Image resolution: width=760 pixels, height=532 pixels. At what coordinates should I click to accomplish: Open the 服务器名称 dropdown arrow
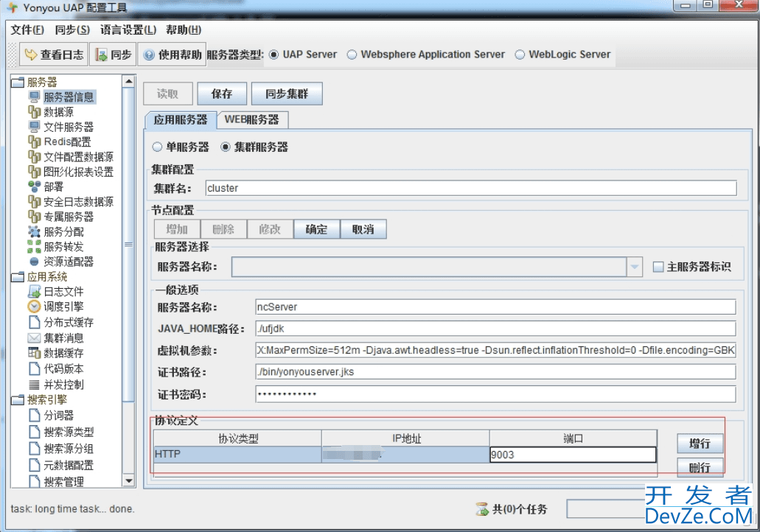[x=635, y=267]
